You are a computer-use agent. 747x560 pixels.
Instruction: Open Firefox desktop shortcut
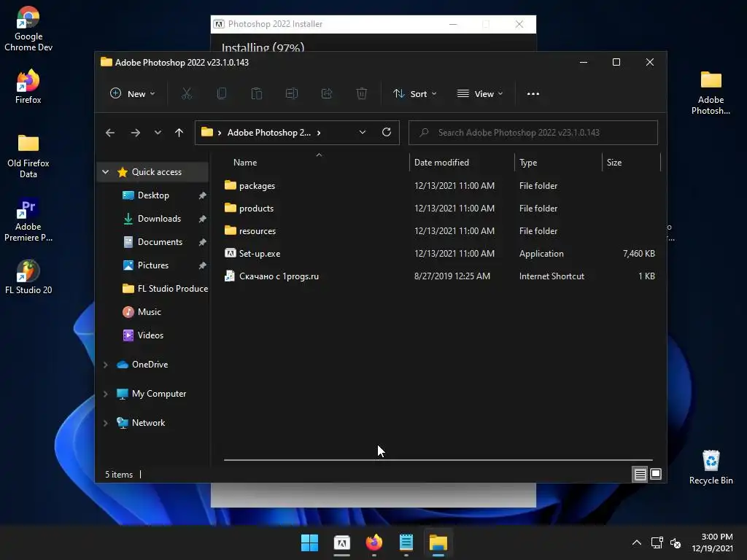(28, 87)
